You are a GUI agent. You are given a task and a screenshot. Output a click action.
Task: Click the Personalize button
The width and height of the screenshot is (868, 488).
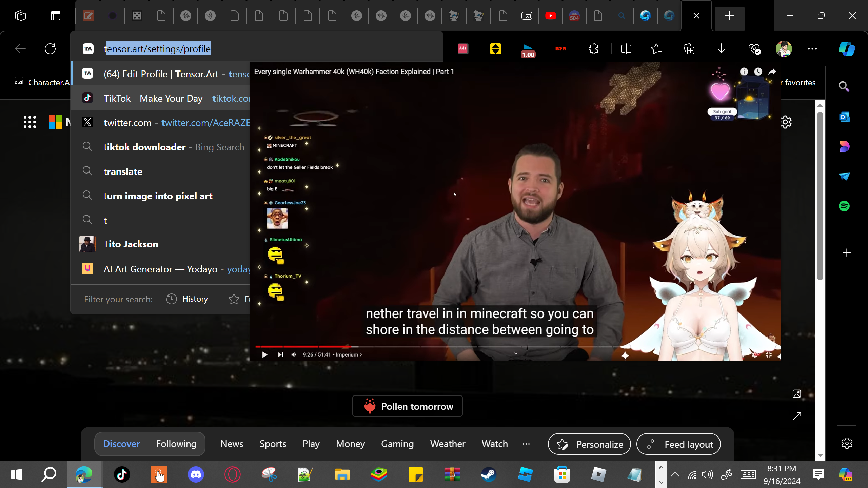pos(589,444)
